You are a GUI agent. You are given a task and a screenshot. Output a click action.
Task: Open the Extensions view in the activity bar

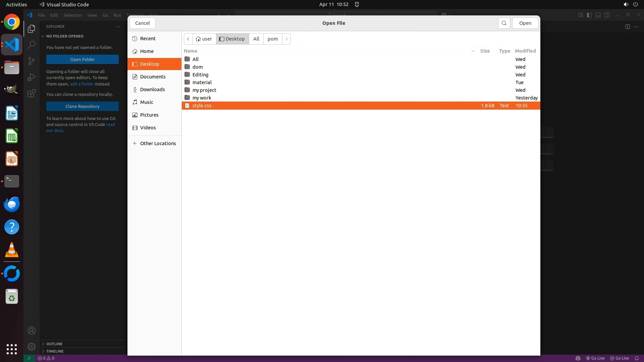coord(32,93)
